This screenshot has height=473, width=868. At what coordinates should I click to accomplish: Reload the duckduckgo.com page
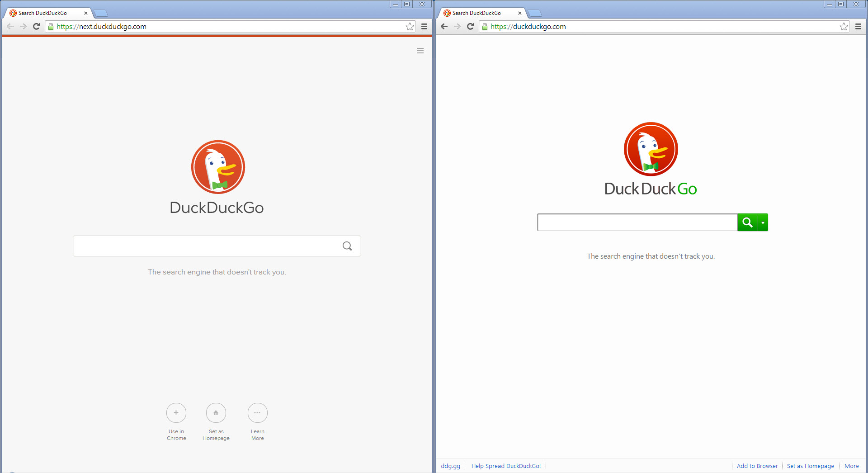(x=471, y=27)
